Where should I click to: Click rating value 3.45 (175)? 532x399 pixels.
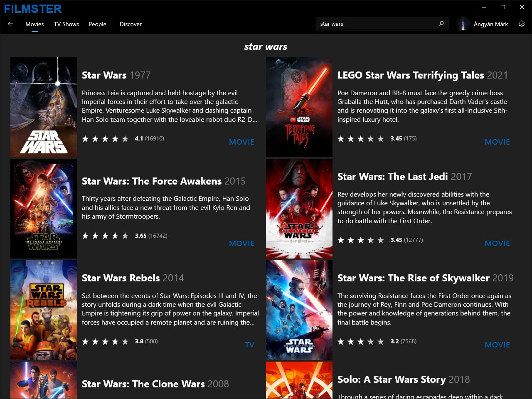(404, 138)
